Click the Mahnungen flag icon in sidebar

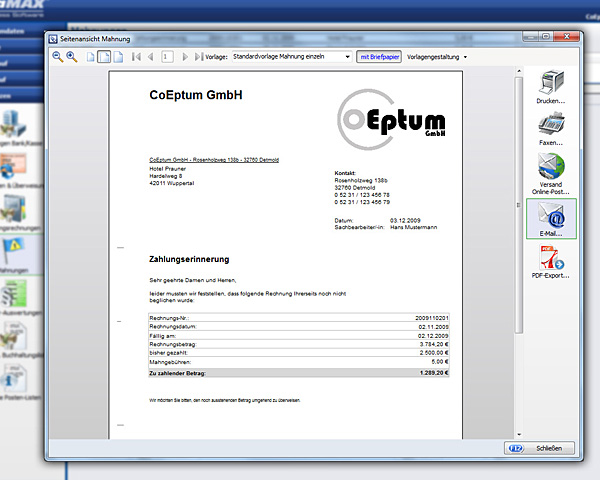[14, 249]
